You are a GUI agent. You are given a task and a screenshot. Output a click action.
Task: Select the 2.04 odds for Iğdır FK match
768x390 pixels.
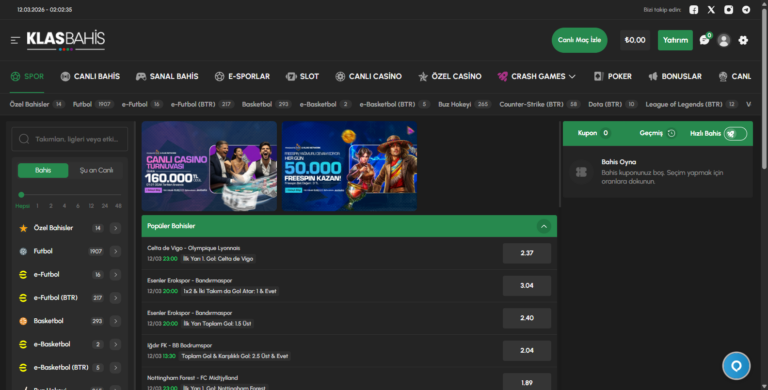coord(527,350)
